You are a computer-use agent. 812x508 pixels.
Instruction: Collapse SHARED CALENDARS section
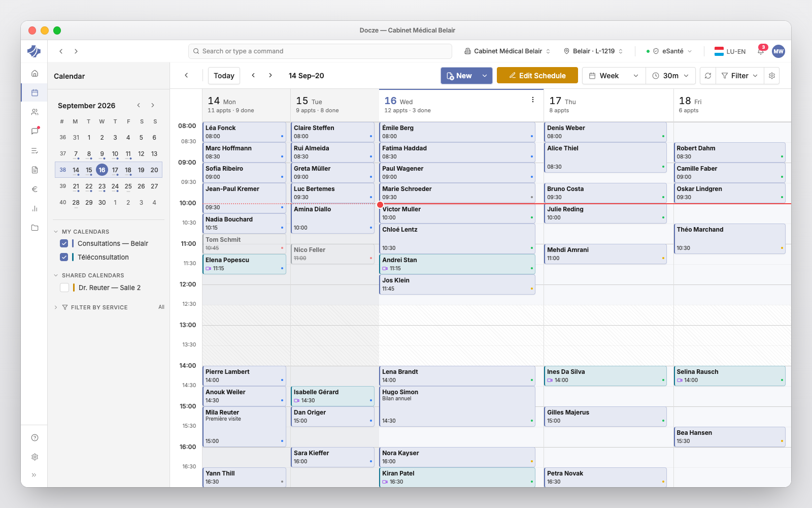pyautogui.click(x=56, y=275)
